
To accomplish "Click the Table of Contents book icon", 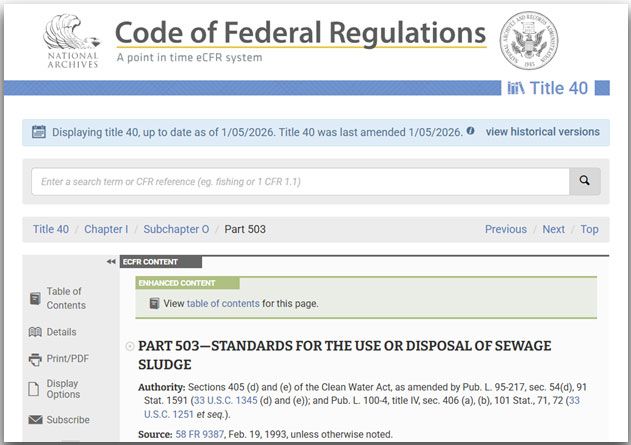I will (x=35, y=298).
